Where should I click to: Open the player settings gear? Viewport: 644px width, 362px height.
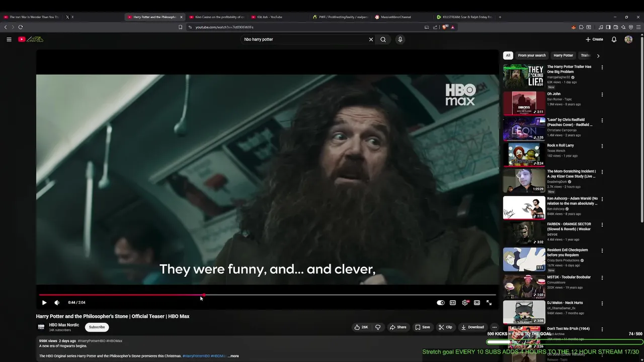465,303
